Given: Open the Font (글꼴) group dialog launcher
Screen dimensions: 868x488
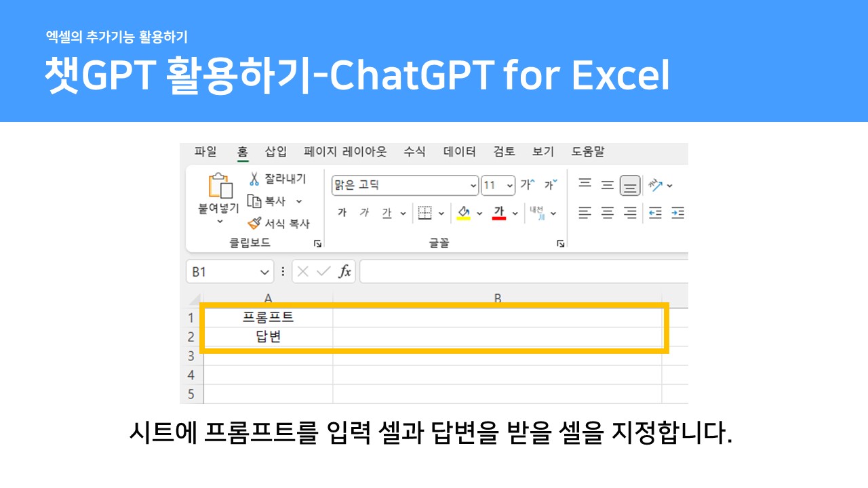Looking at the screenshot, I should pyautogui.click(x=560, y=243).
